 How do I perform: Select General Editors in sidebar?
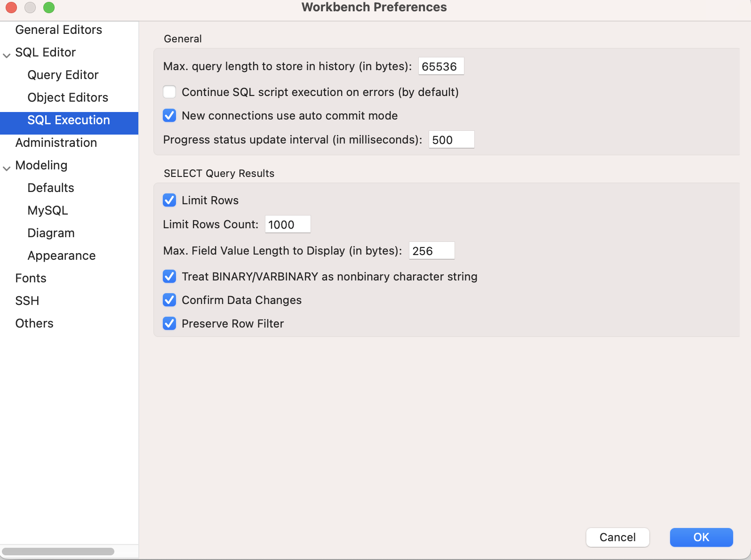pyautogui.click(x=58, y=30)
